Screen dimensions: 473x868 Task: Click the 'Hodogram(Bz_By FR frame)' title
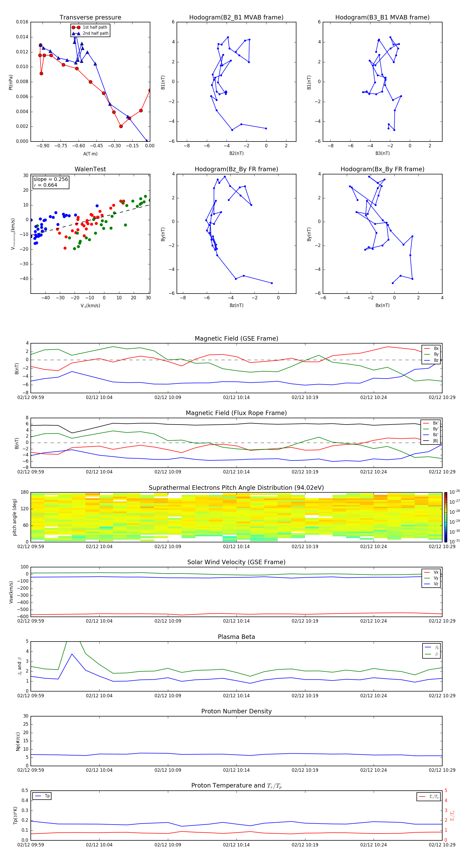[x=236, y=169]
